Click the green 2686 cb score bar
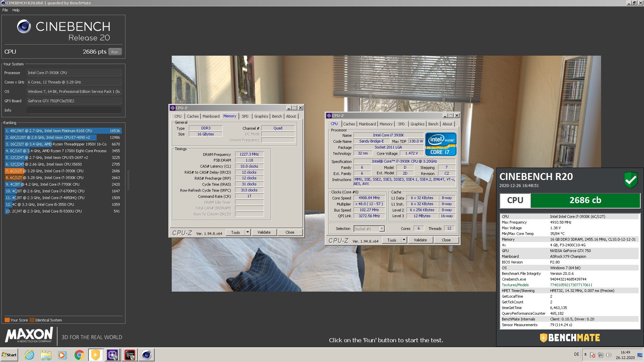Image resolution: width=644 pixels, height=362 pixels. 585,200
